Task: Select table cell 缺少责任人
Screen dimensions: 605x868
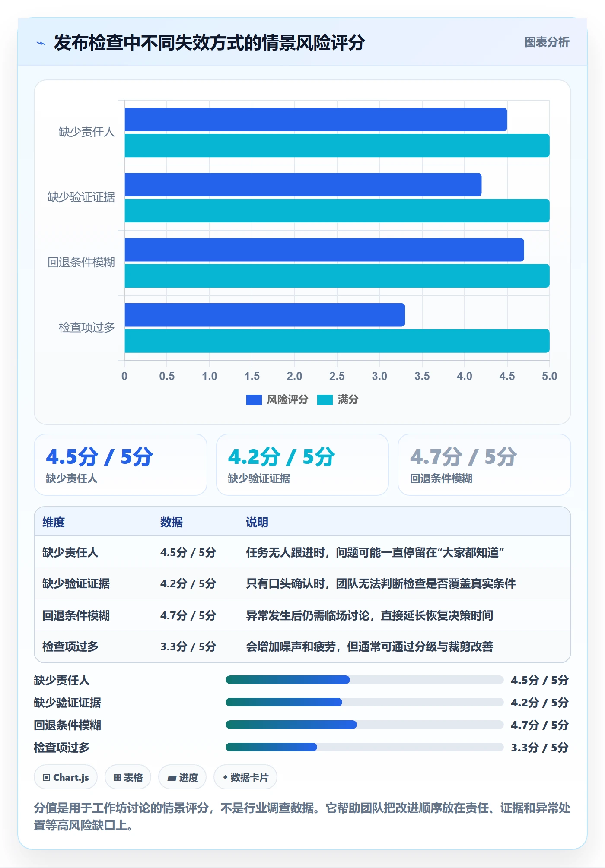Action: tap(70, 552)
